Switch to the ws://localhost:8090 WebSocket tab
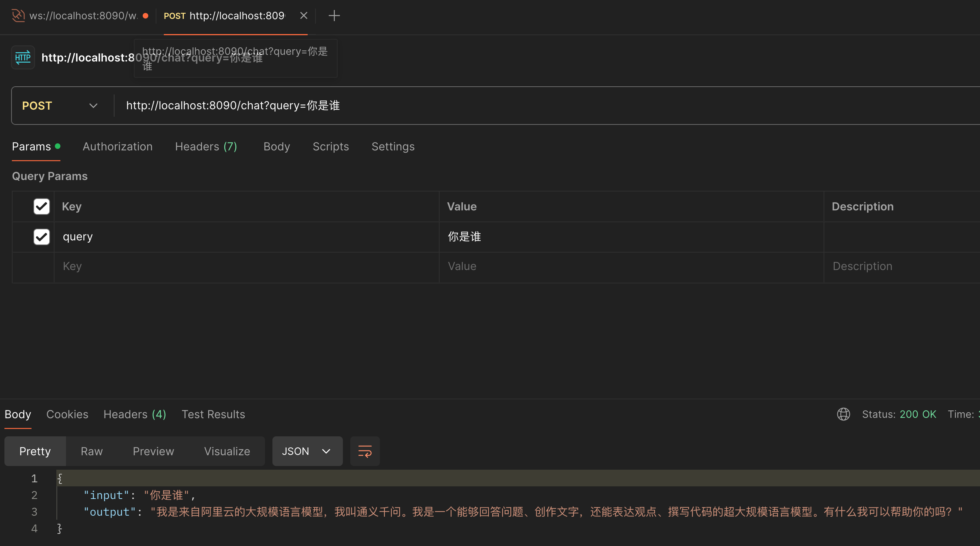 [83, 16]
